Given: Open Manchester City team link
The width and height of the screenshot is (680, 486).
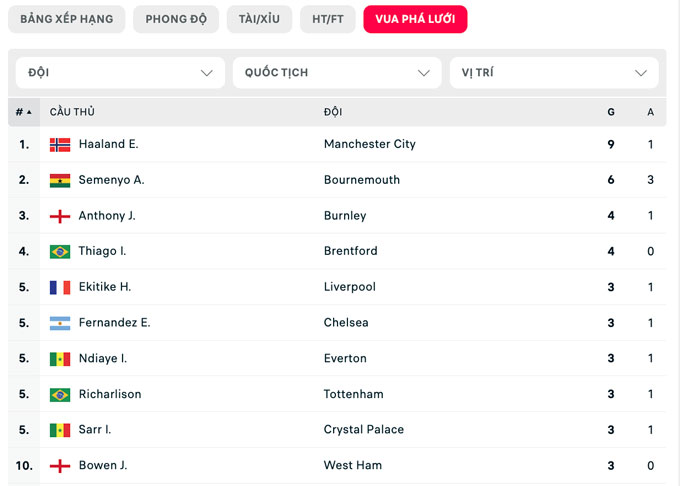Looking at the screenshot, I should [369, 145].
